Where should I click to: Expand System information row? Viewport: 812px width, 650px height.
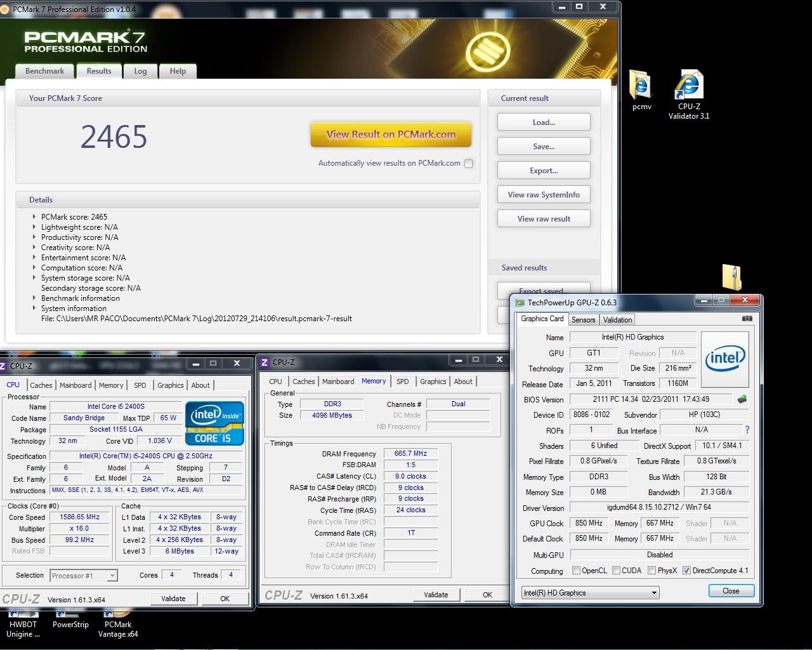(34, 308)
